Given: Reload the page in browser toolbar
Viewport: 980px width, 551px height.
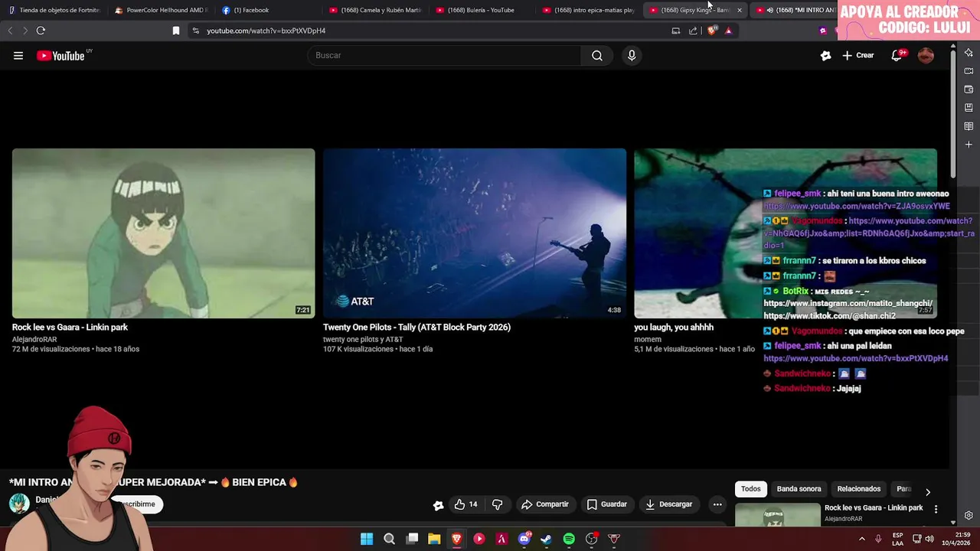Looking at the screenshot, I should point(41,31).
